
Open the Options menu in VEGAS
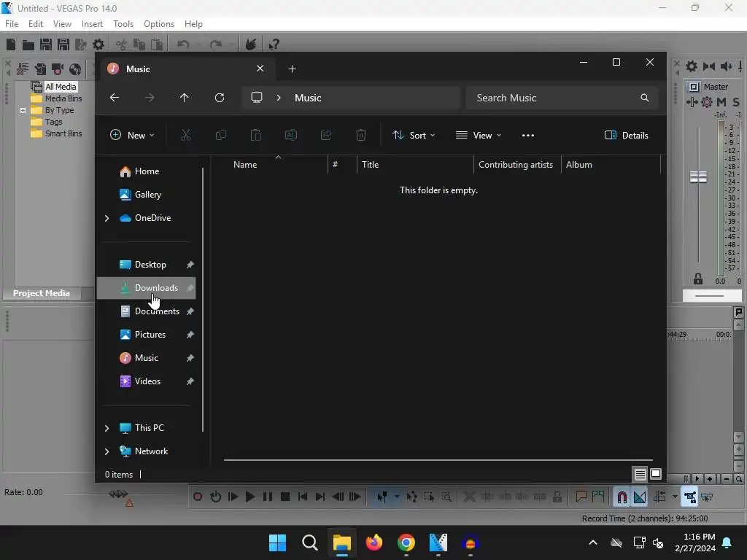pyautogui.click(x=159, y=24)
